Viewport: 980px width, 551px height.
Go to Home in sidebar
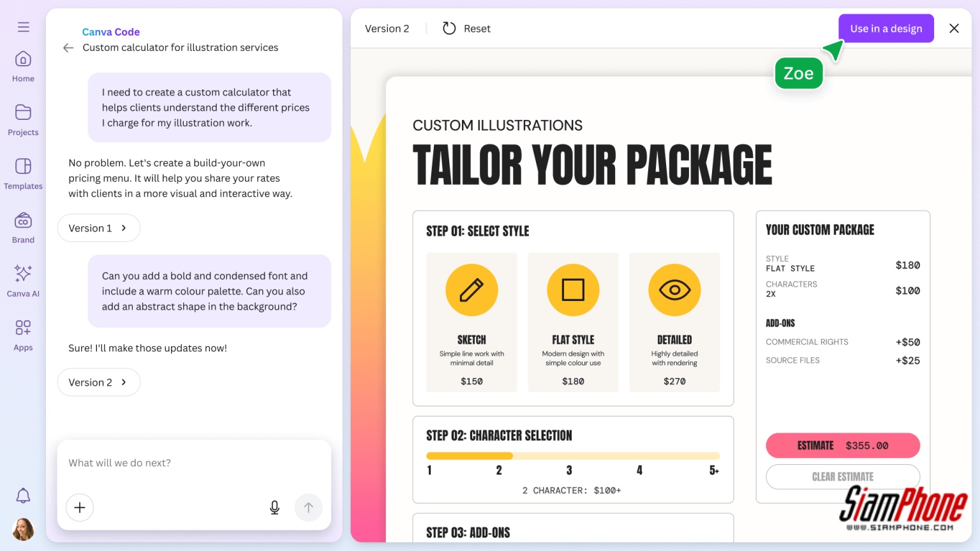coord(23,66)
